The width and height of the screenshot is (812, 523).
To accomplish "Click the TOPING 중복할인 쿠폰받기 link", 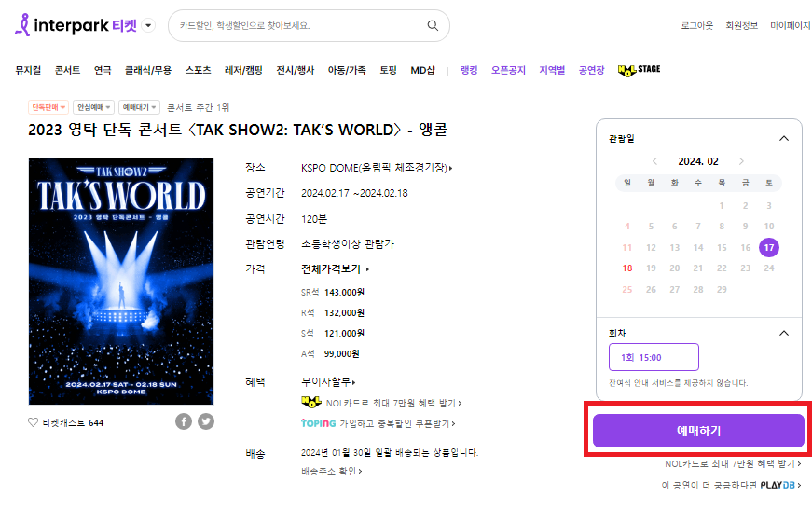I will pos(378,423).
